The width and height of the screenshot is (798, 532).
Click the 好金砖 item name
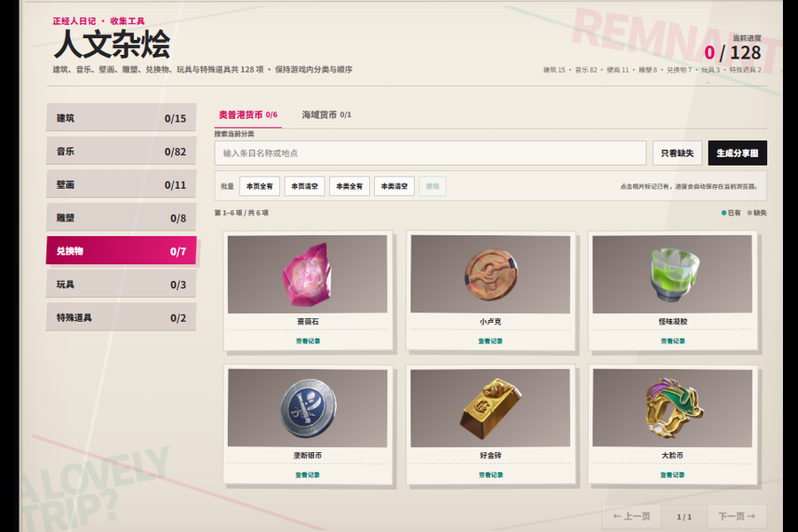(490, 456)
